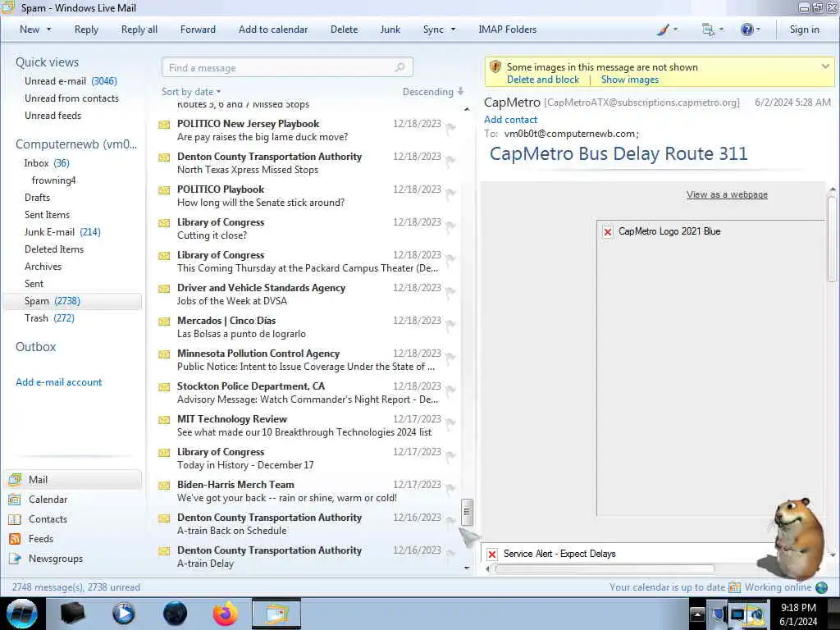Expand the Outbox section

[35, 347]
